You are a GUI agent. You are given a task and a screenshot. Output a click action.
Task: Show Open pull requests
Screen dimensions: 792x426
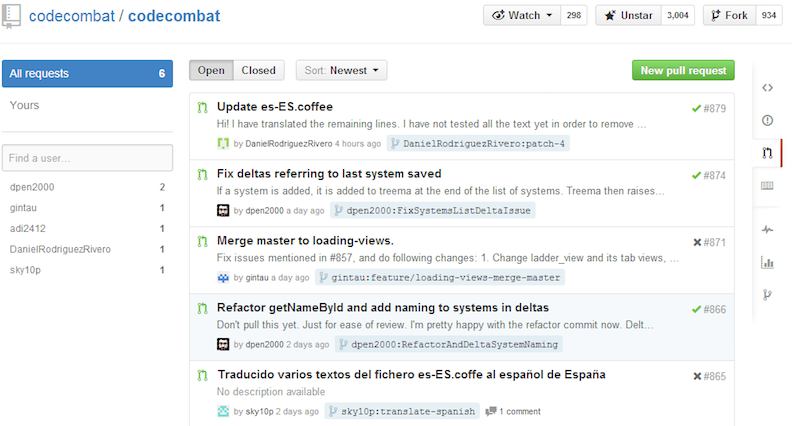(211, 70)
